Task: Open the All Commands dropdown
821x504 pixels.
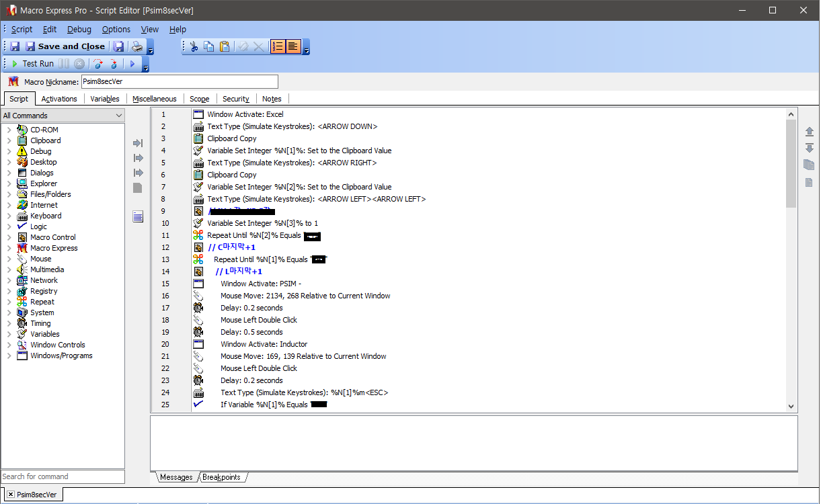Action: pos(63,116)
